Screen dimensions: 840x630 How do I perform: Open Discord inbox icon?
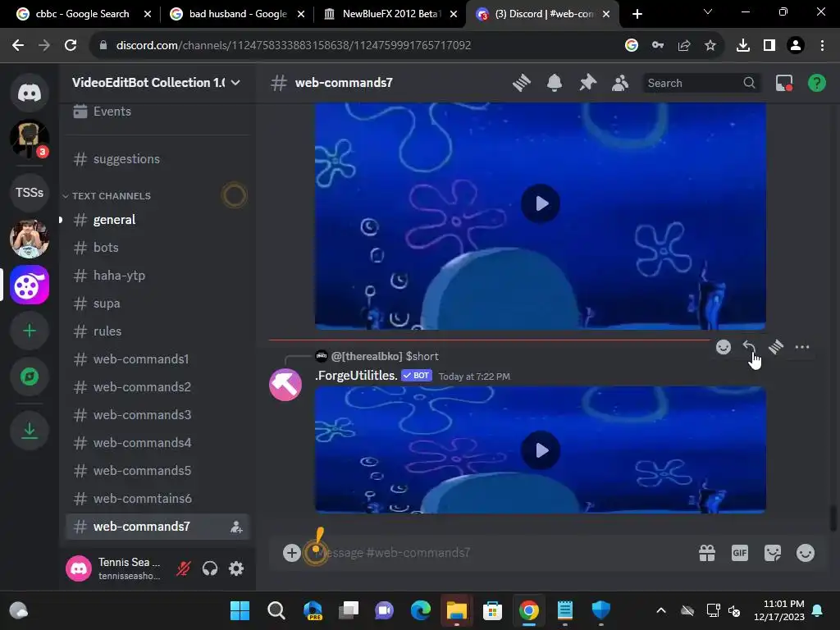pos(783,83)
